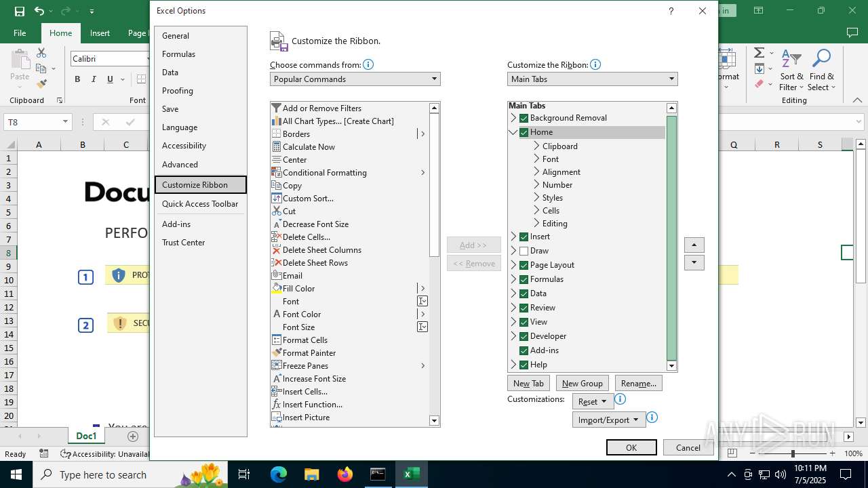
Task: Click Sort & Filter icon in ribbon
Action: [x=791, y=58]
